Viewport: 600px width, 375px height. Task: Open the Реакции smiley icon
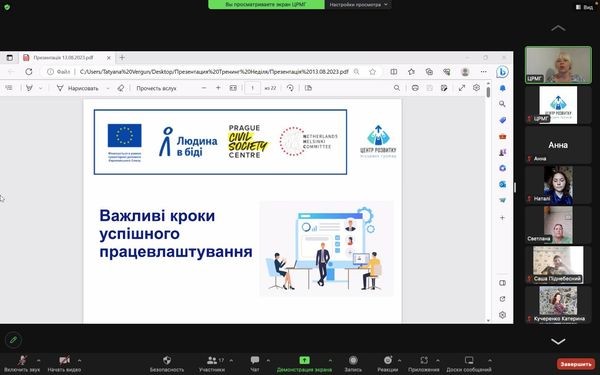pyautogui.click(x=388, y=360)
